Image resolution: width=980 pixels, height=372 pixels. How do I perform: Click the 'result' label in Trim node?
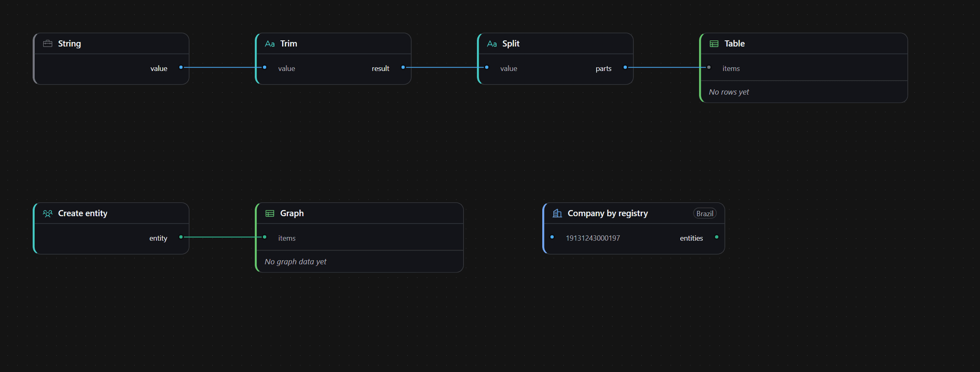coord(381,69)
